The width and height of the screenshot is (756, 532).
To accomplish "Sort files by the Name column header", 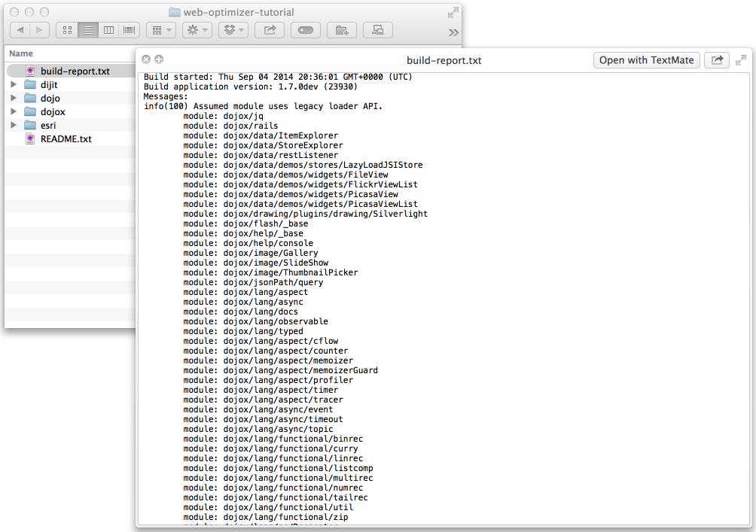I will tap(21, 53).
